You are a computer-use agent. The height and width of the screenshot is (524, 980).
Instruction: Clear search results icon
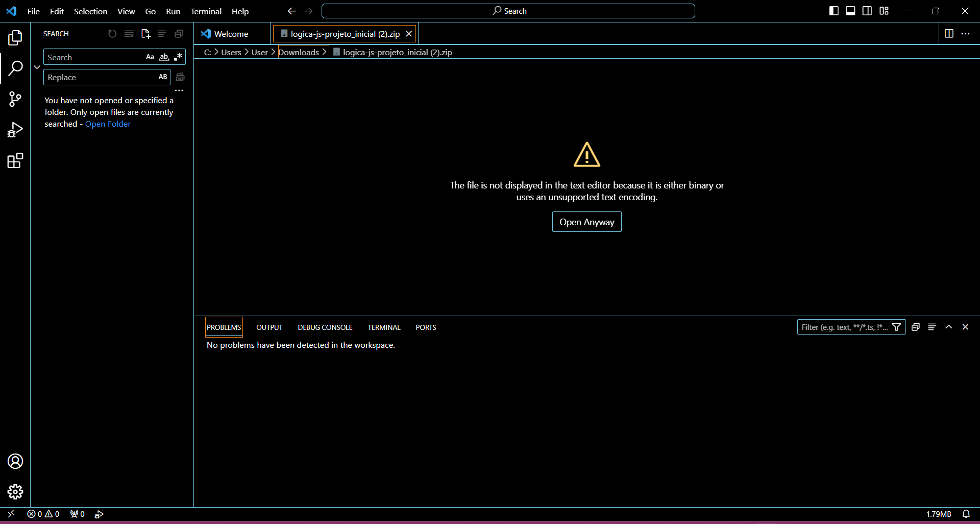click(129, 34)
